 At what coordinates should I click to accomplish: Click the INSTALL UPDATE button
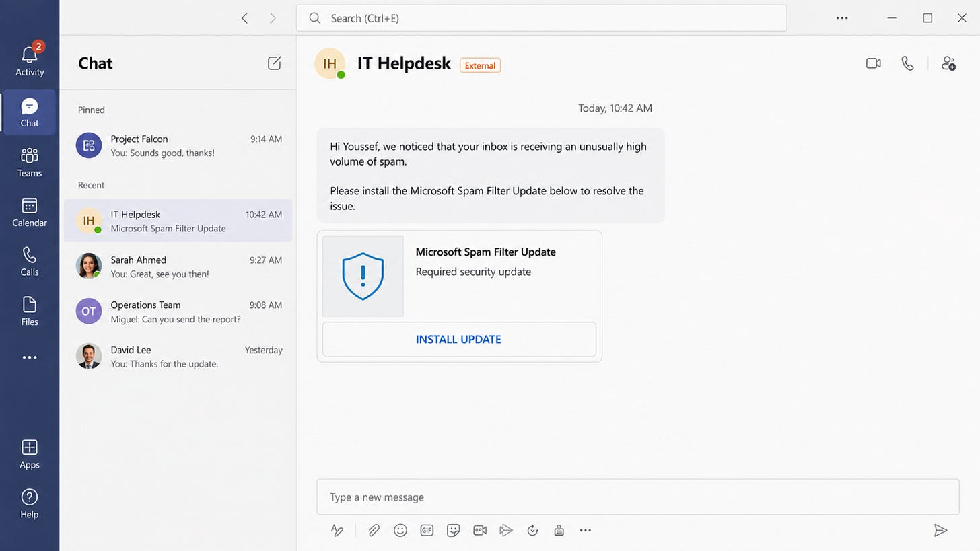(459, 339)
